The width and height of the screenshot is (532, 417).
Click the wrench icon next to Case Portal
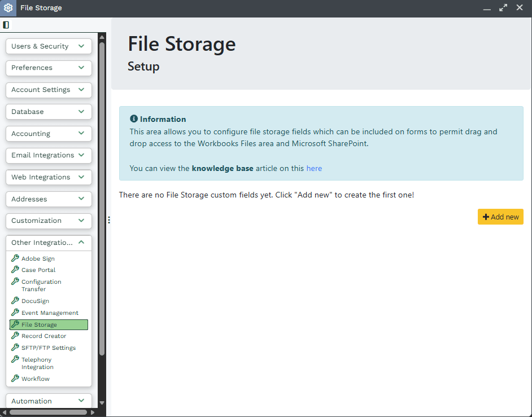(15, 270)
